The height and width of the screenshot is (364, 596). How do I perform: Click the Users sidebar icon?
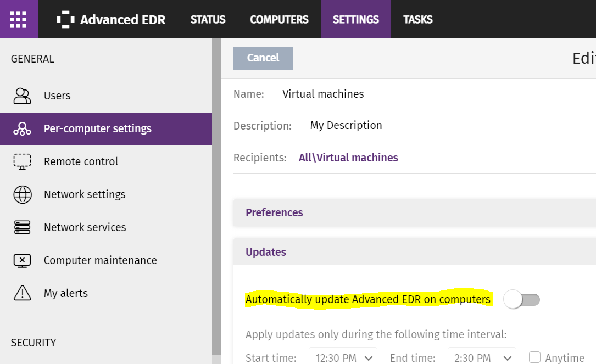coord(22,96)
